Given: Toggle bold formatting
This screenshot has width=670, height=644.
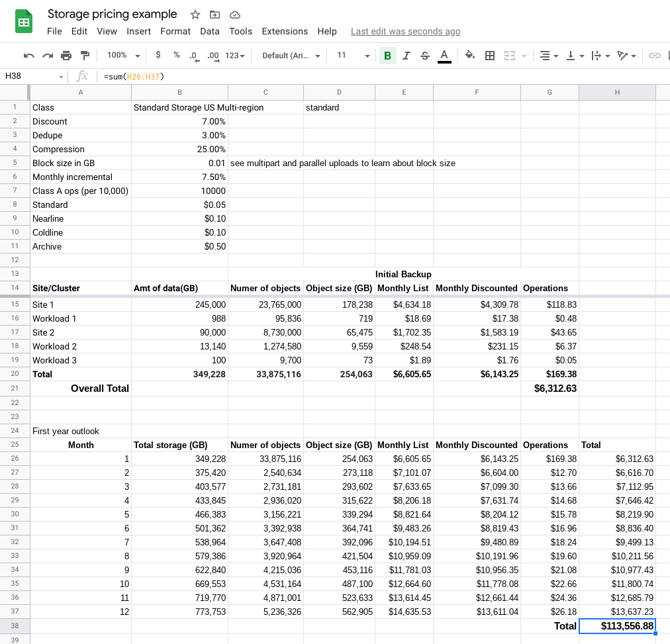Looking at the screenshot, I should (387, 56).
